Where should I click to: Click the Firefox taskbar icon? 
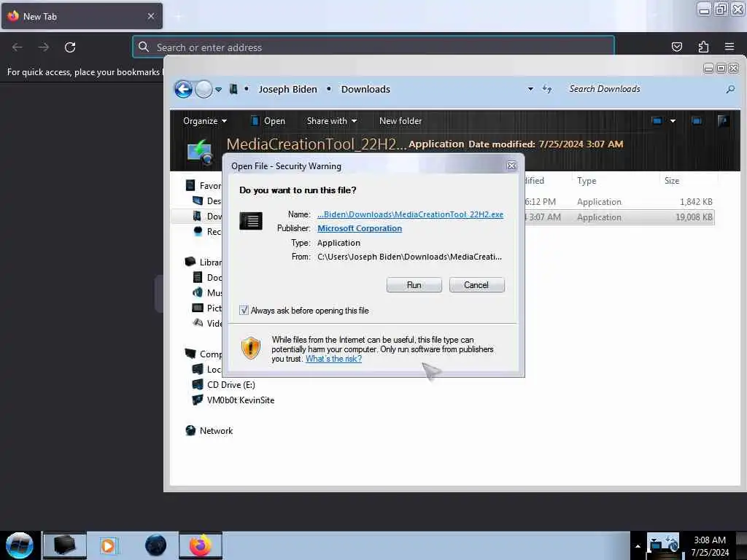click(200, 545)
